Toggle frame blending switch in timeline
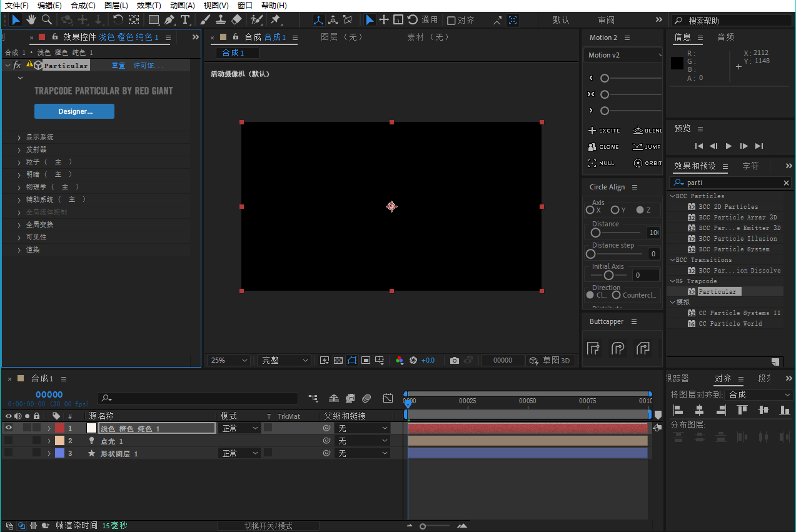This screenshot has width=796, height=532. (x=350, y=398)
